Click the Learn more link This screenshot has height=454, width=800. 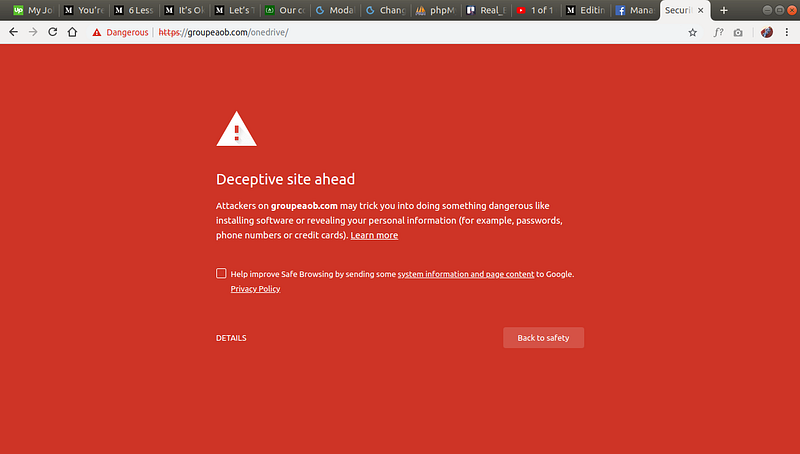(x=374, y=235)
